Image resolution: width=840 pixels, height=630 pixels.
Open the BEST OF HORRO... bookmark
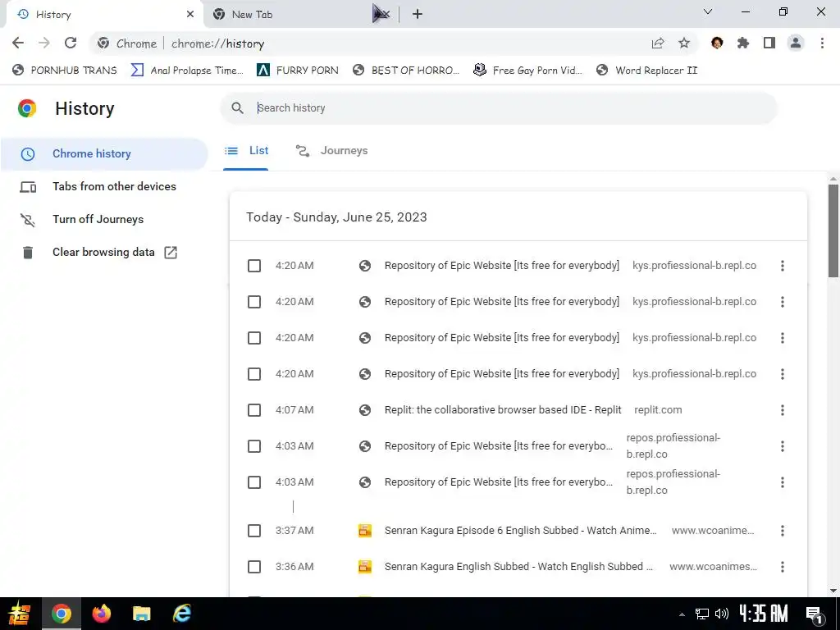pyautogui.click(x=406, y=71)
